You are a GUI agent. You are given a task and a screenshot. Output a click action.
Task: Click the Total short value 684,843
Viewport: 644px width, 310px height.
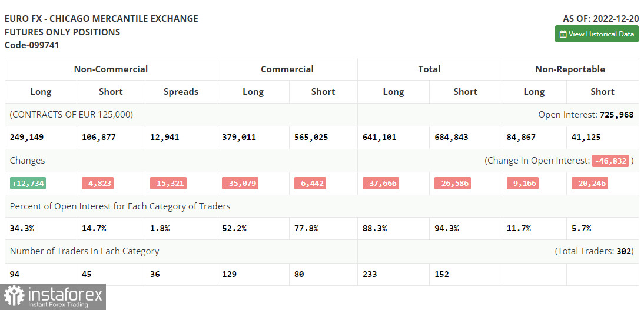tap(452, 137)
